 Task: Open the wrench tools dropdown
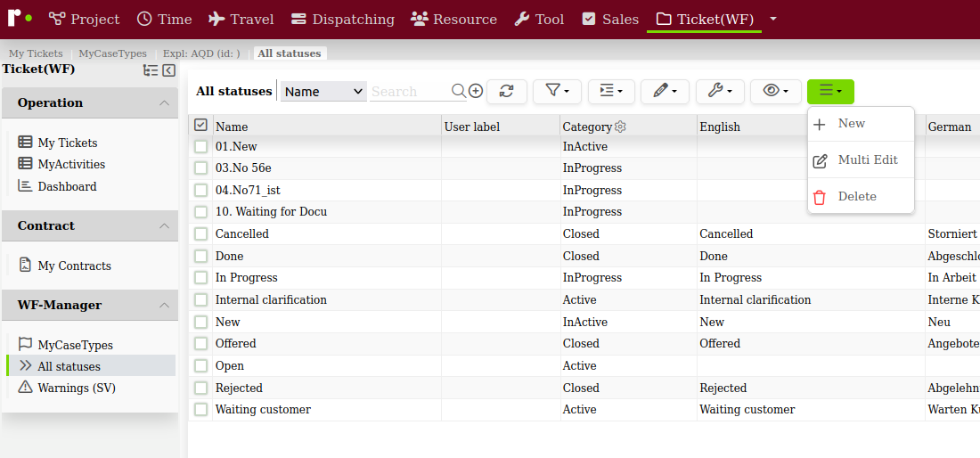[720, 91]
